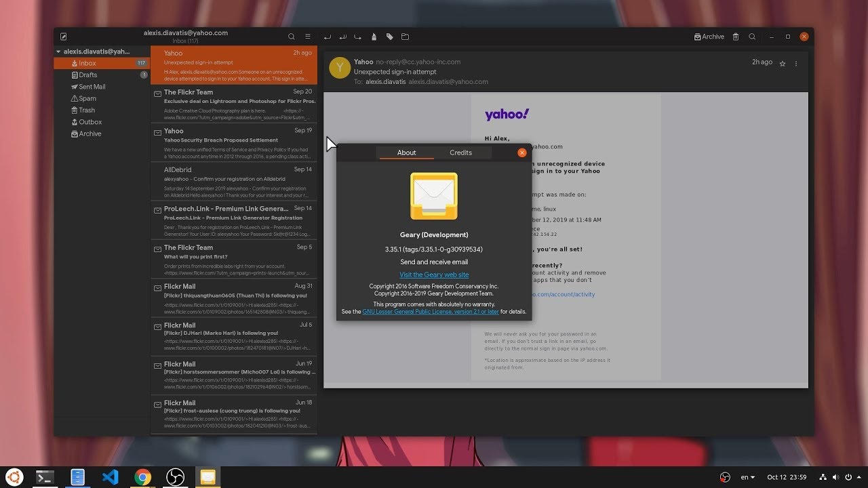Launch Terminal from the taskbar
The width and height of the screenshot is (868, 488).
(x=45, y=477)
